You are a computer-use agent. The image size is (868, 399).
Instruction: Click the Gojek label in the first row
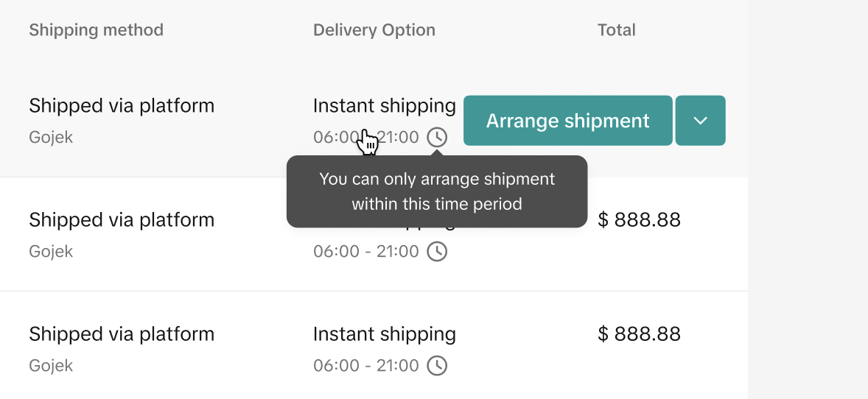51,138
